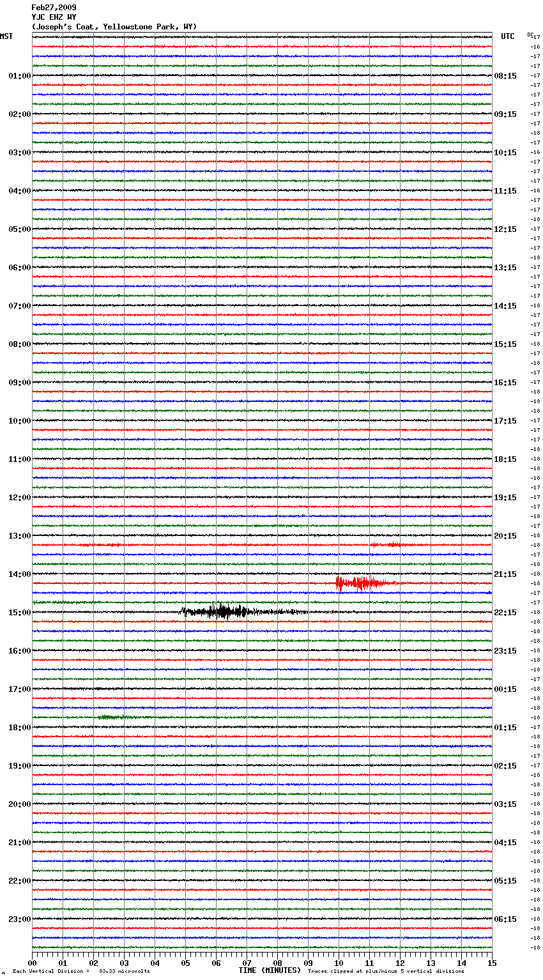Image resolution: width=543 pixels, height=980 pixels.
Task: Click the MST column header
Action: 6,36
